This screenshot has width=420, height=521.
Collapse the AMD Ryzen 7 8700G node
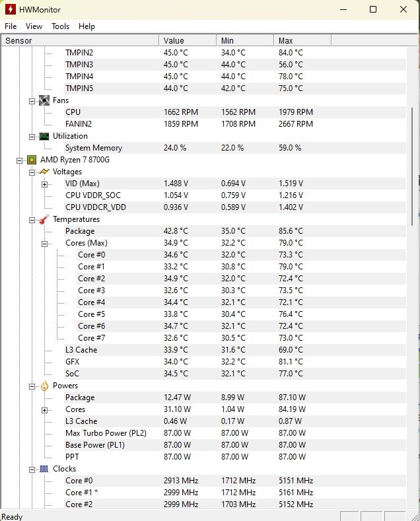[x=19, y=160]
